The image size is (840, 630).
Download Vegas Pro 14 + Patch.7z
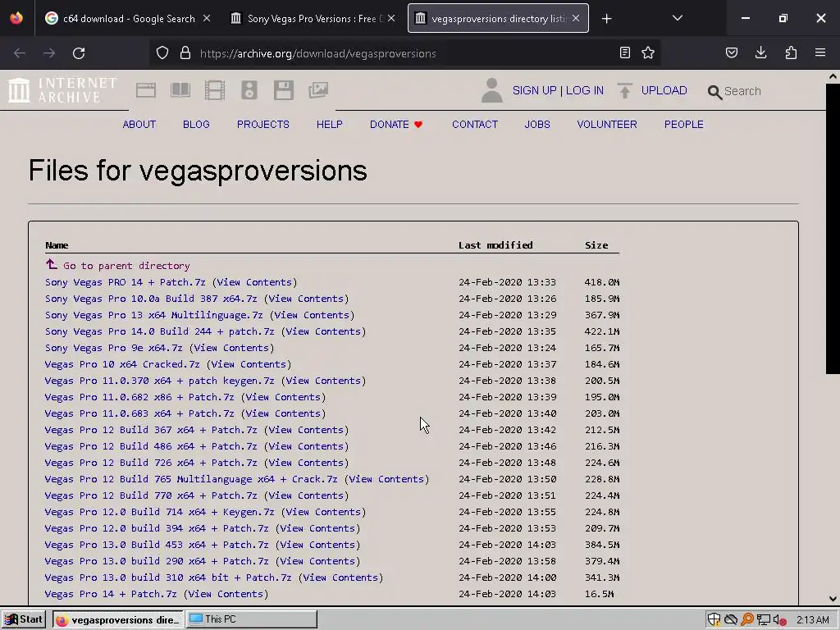[x=111, y=594]
